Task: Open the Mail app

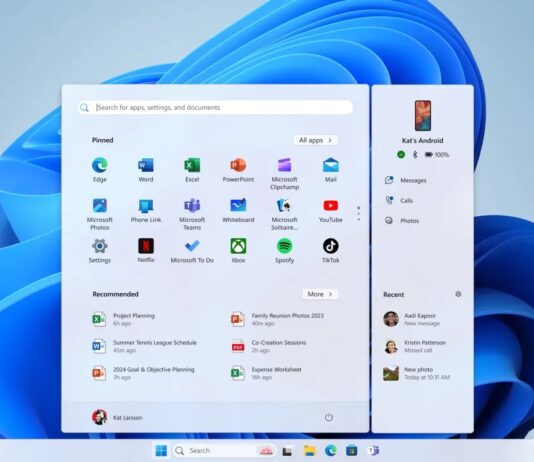Action: coord(331,170)
